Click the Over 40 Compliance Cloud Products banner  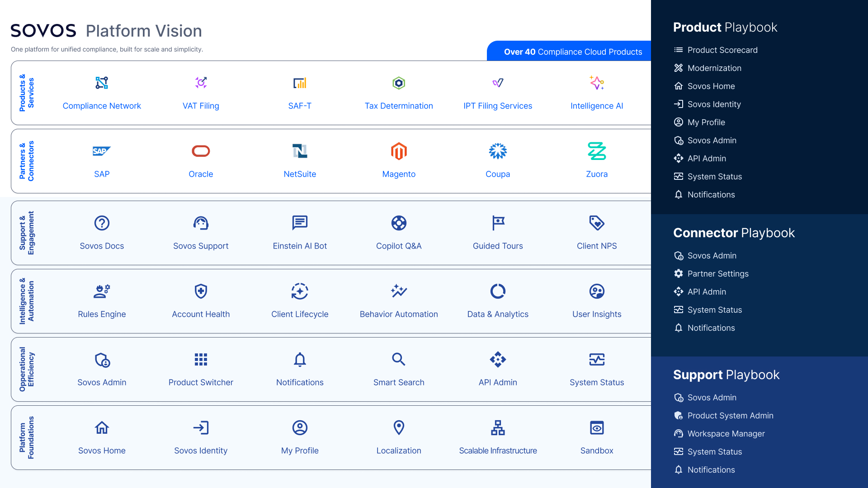574,52
